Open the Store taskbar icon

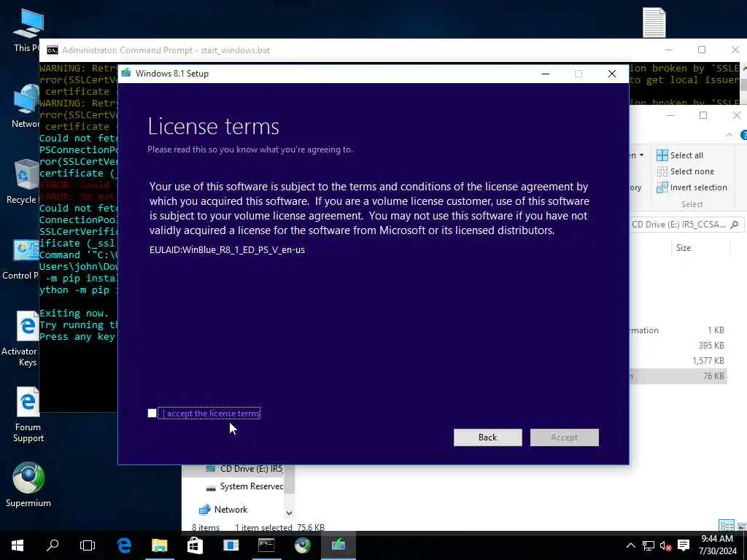[195, 545]
